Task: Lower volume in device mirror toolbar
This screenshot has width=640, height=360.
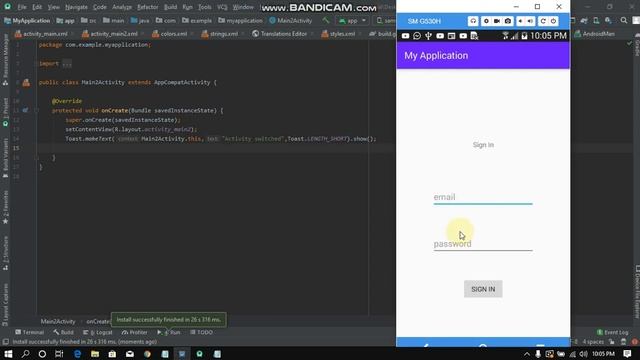Action: click(520, 21)
